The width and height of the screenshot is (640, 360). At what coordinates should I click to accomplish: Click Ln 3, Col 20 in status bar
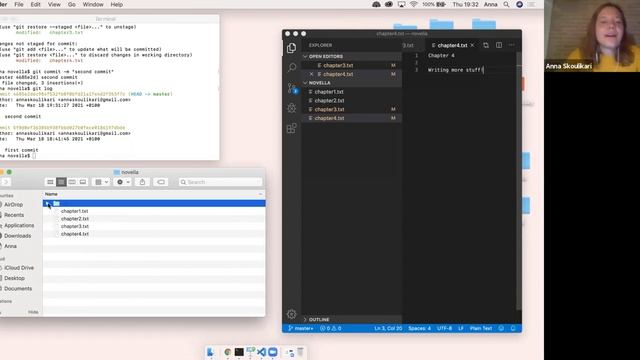tap(388, 328)
